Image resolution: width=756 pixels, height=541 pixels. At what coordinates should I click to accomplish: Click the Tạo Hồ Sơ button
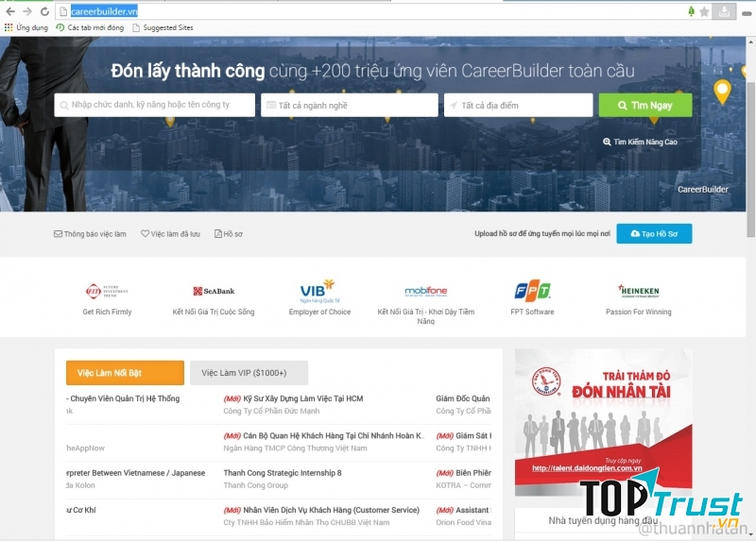click(654, 233)
